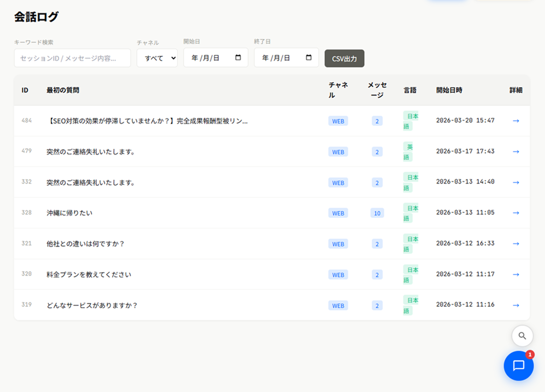Click the 開始日 date field

coord(216,57)
